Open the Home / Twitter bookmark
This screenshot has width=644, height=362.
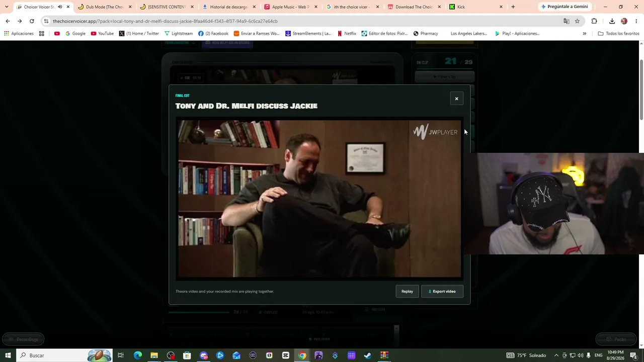tap(139, 34)
